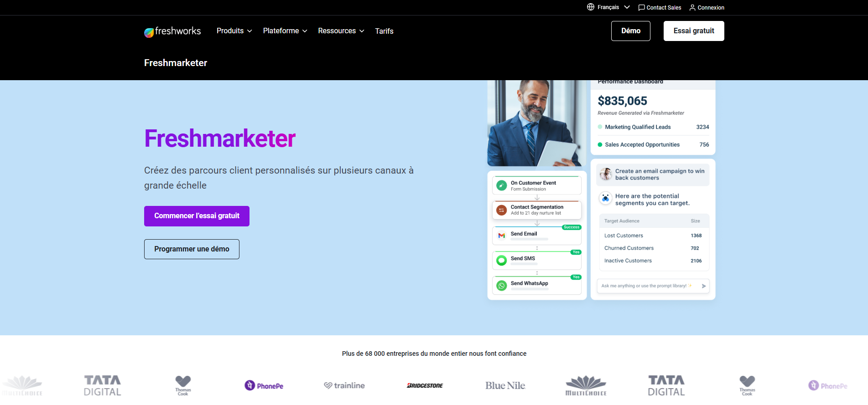Click the $835,065 revenue figure
The image size is (868, 405).
623,101
